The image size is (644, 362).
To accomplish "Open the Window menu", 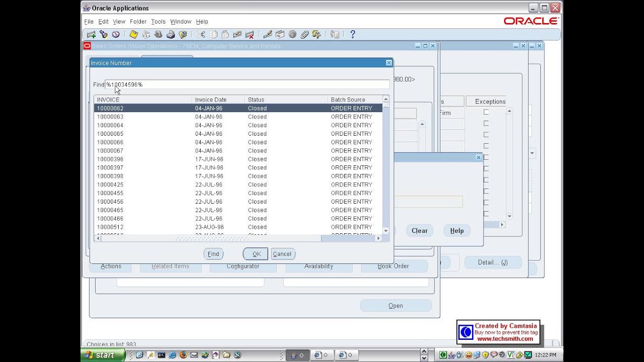I will (181, 22).
